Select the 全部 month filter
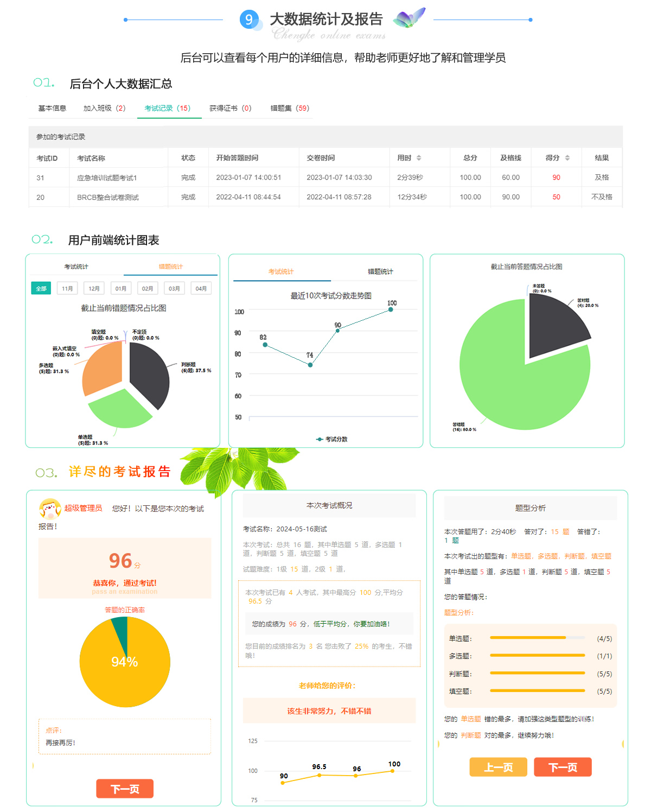 (x=41, y=288)
